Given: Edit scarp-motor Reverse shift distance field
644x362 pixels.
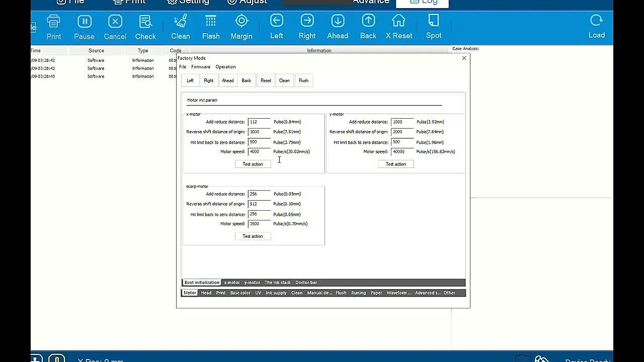Looking at the screenshot, I should (259, 204).
